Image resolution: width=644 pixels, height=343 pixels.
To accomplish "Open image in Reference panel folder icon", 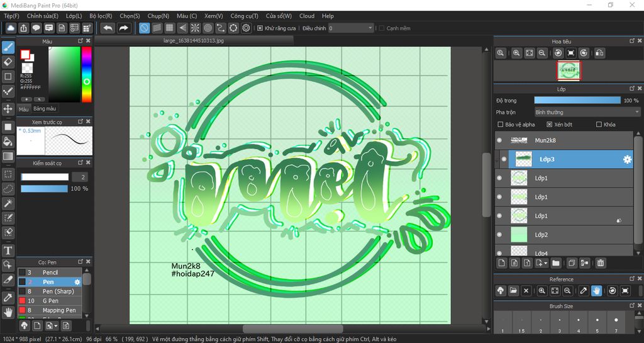I will tap(513, 290).
